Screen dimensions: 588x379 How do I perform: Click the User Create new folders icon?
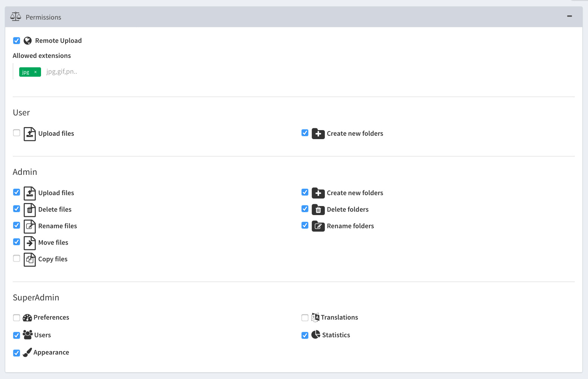point(318,133)
